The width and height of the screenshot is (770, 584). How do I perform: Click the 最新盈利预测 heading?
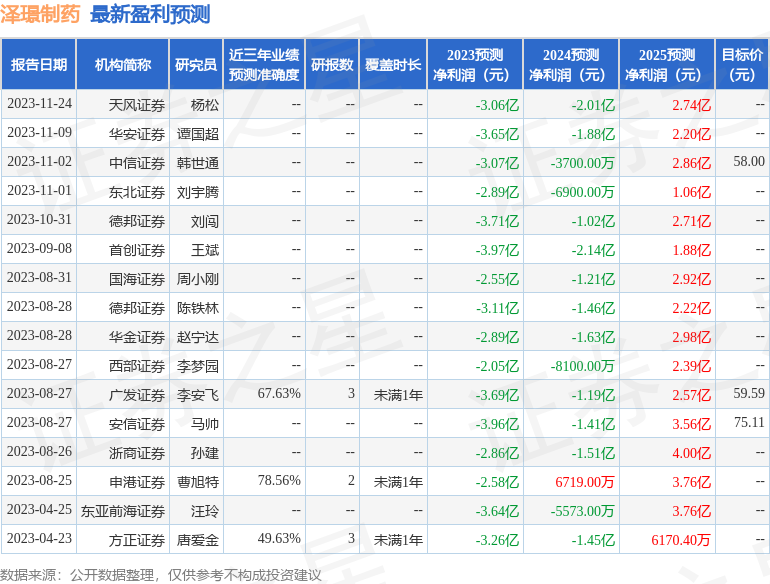point(150,14)
